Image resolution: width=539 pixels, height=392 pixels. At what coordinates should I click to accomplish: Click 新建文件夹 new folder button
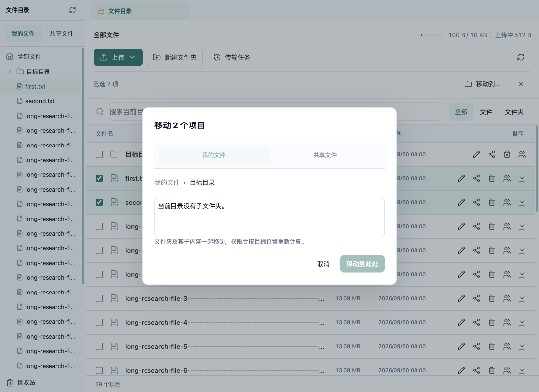tap(174, 57)
